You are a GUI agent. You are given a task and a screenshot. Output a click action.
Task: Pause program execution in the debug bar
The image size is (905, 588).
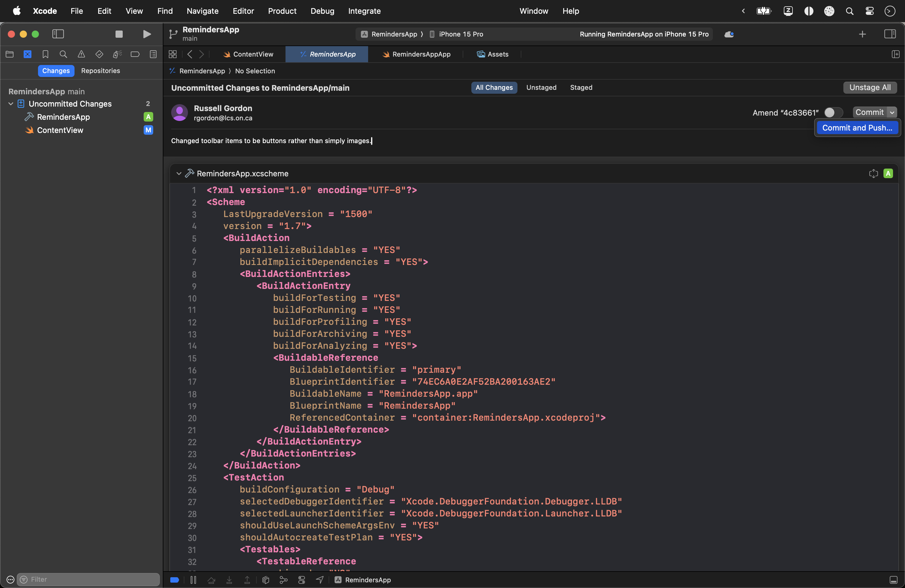(193, 580)
